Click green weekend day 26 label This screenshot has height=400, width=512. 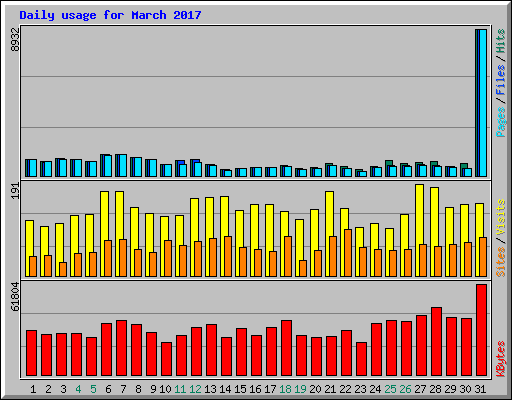[x=405, y=389]
